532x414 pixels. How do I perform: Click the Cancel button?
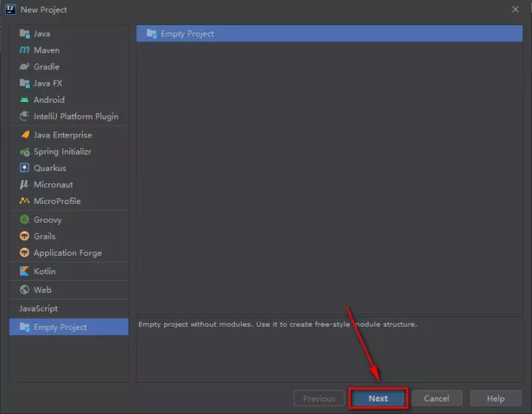click(437, 398)
